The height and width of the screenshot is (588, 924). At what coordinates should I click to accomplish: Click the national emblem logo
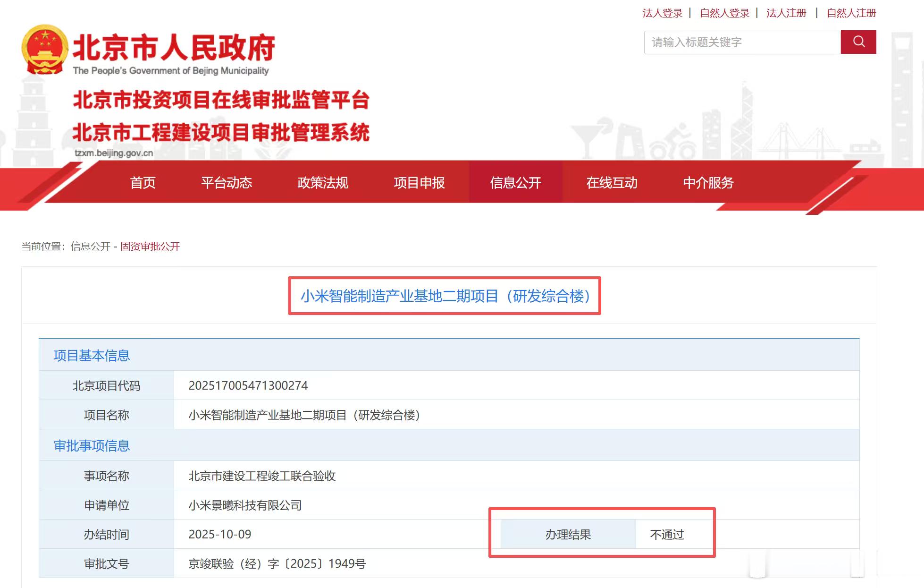tap(44, 50)
